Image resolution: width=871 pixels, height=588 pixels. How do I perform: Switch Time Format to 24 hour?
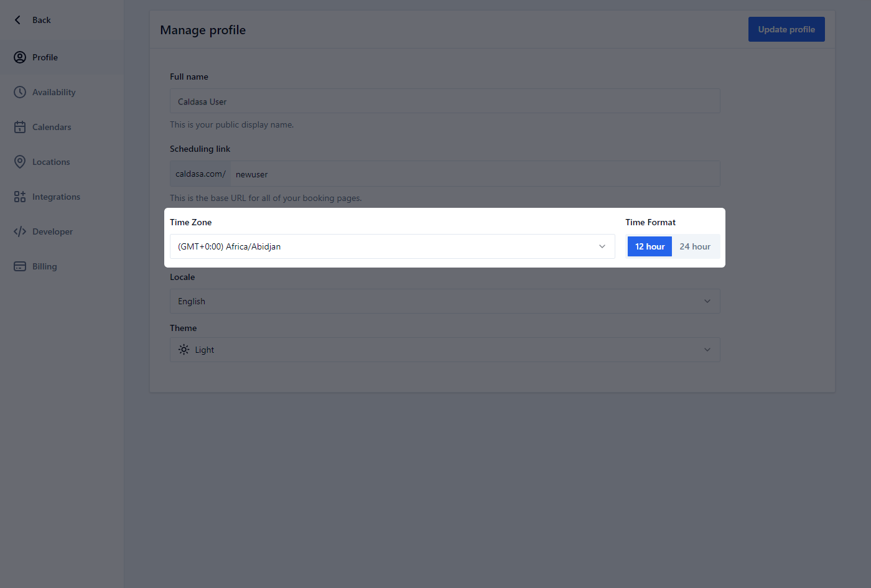click(696, 246)
